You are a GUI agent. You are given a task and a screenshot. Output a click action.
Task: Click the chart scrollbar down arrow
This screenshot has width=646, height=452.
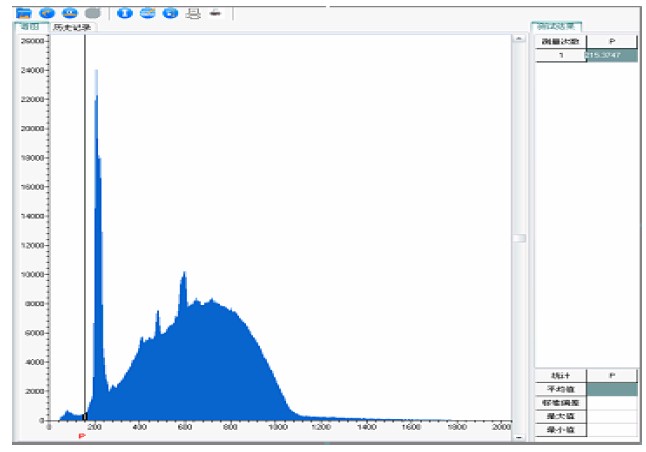tap(519, 437)
